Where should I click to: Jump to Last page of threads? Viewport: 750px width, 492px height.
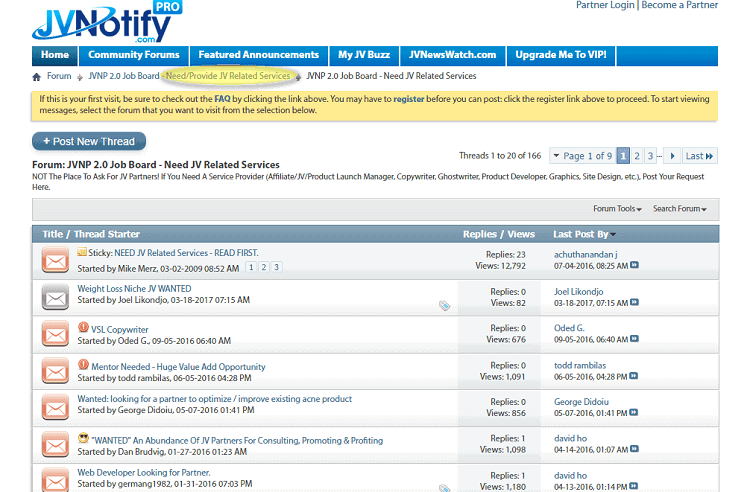point(699,156)
